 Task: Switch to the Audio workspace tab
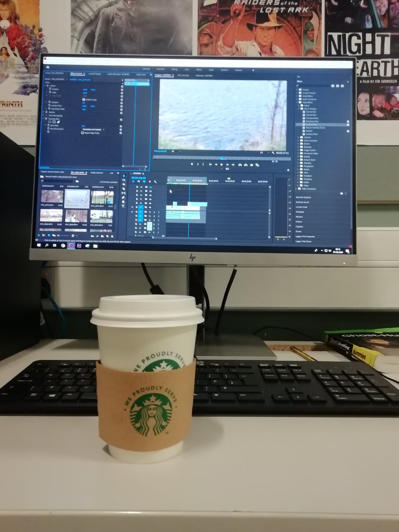click(x=211, y=69)
